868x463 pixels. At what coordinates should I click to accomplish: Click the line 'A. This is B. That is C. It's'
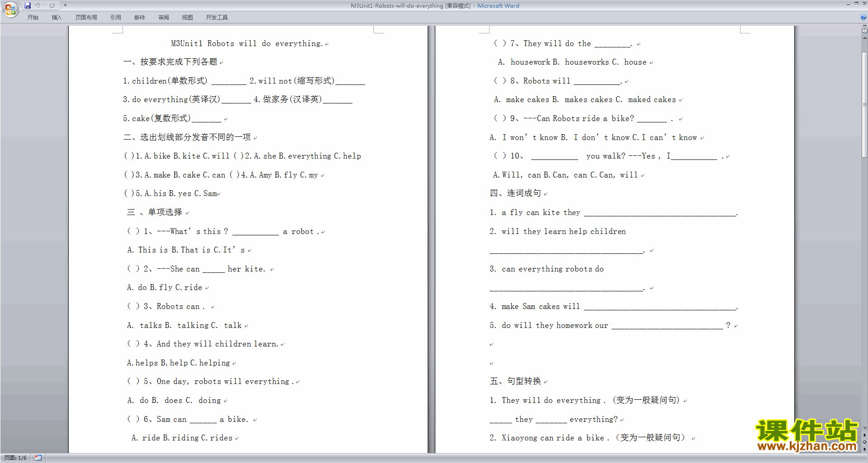click(x=186, y=250)
